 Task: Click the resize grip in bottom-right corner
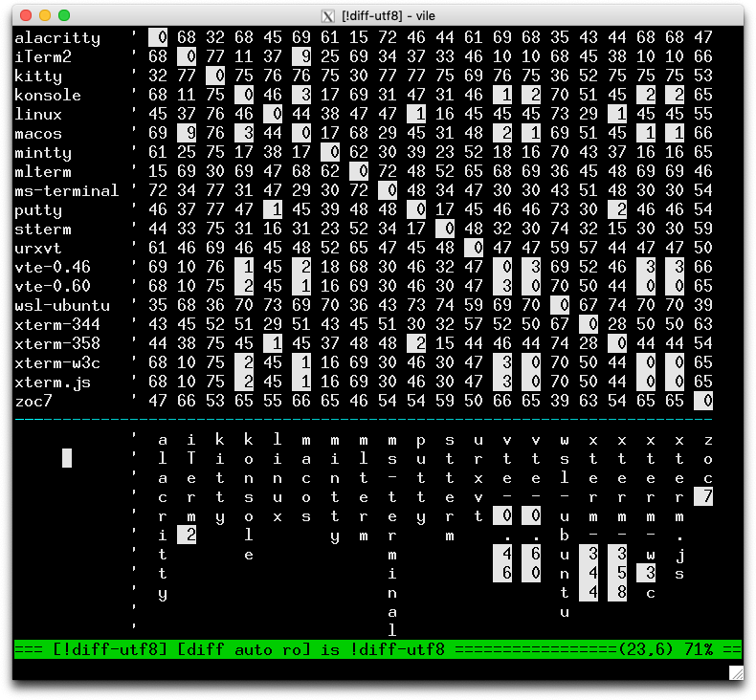point(735,673)
